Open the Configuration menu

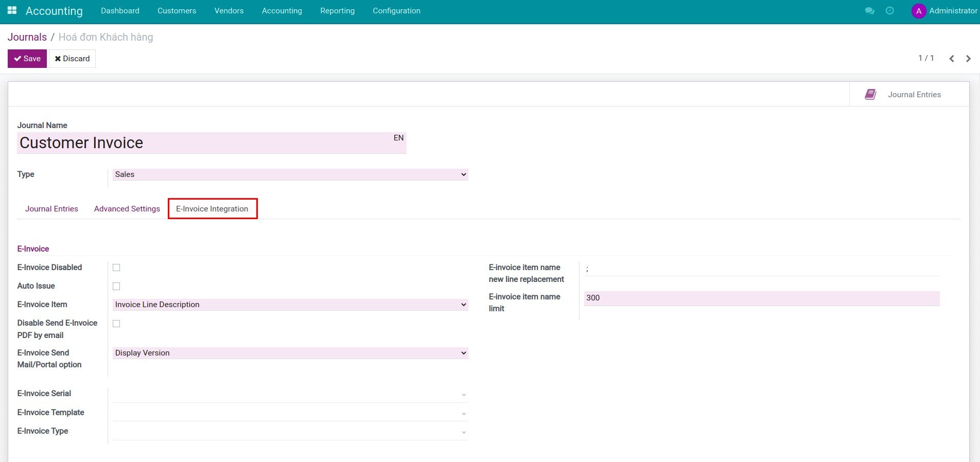(x=396, y=11)
